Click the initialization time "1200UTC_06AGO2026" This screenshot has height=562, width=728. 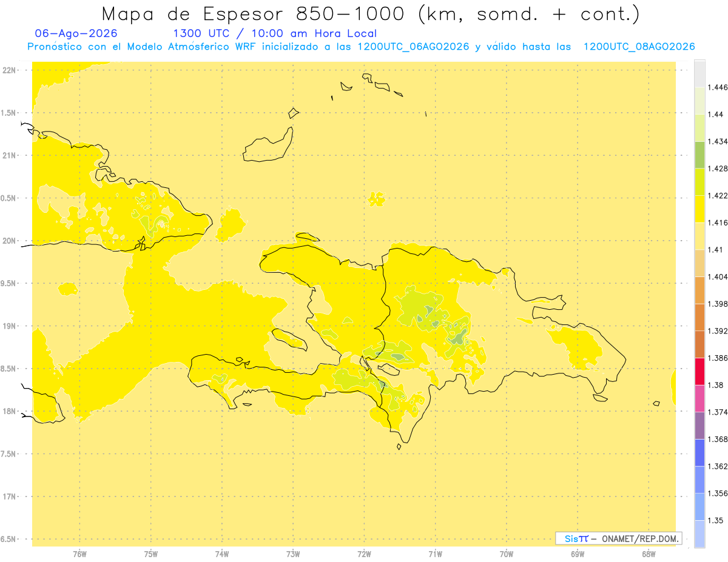pyautogui.click(x=413, y=47)
